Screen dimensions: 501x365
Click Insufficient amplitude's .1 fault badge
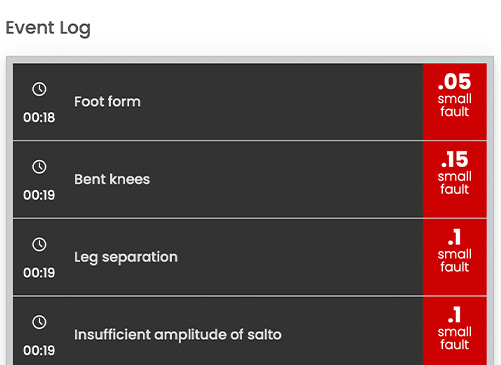coord(455,331)
